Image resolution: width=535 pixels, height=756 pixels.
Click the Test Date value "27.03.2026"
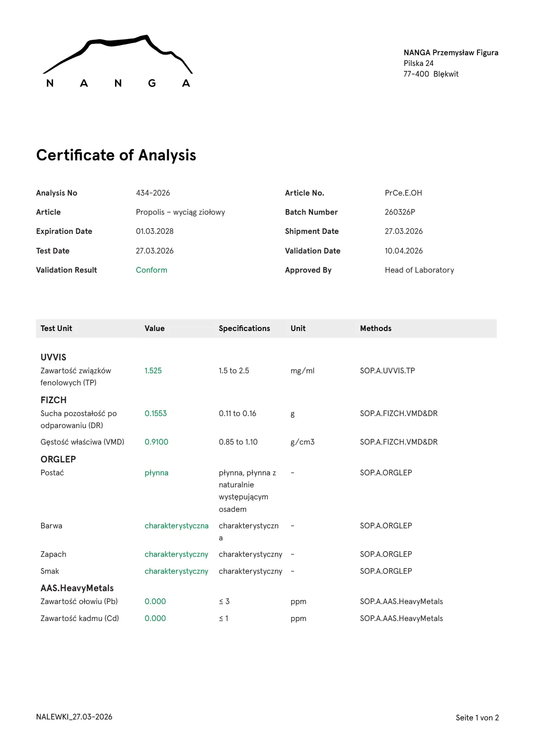click(x=155, y=251)
